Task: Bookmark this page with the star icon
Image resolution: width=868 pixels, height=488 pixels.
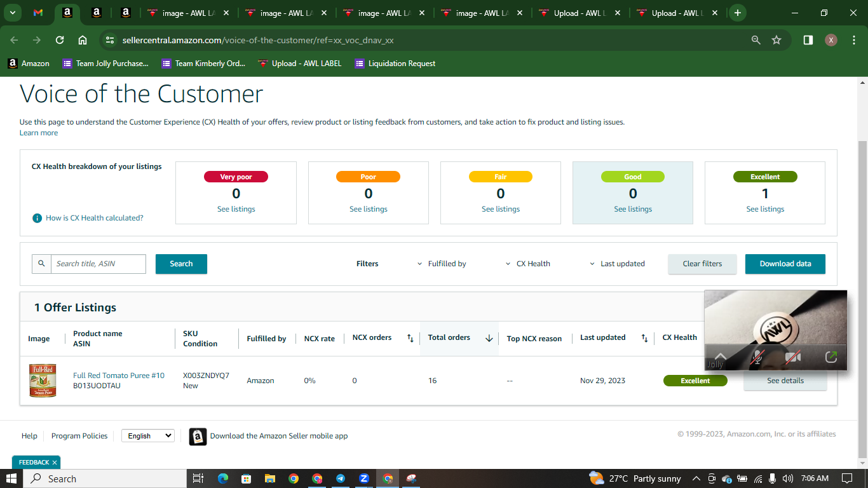Action: 776,40
